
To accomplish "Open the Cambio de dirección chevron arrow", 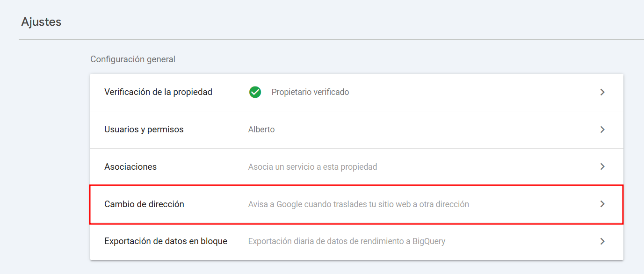I will coord(602,204).
